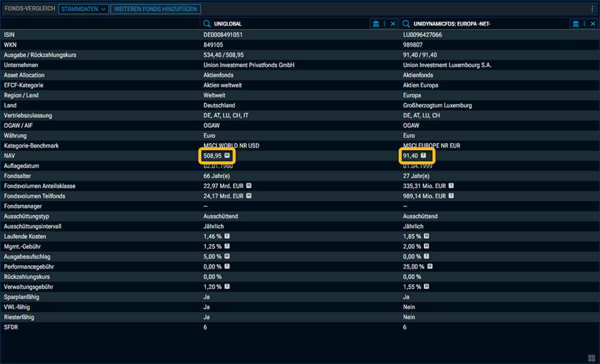The height and width of the screenshot is (364, 600).
Task: Open the three-dot menu of the UNIGLOBAL column
Action: pyautogui.click(x=385, y=24)
